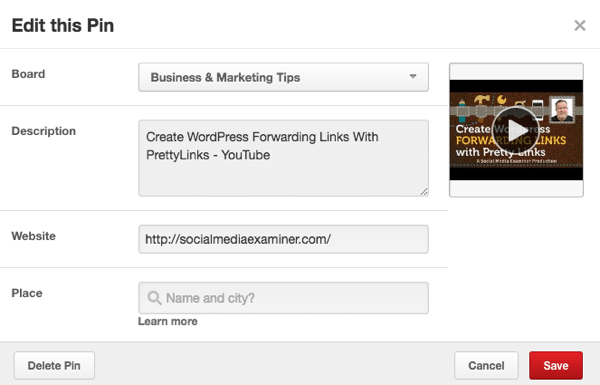
Task: Click the 'Place' label
Action: 27,293
